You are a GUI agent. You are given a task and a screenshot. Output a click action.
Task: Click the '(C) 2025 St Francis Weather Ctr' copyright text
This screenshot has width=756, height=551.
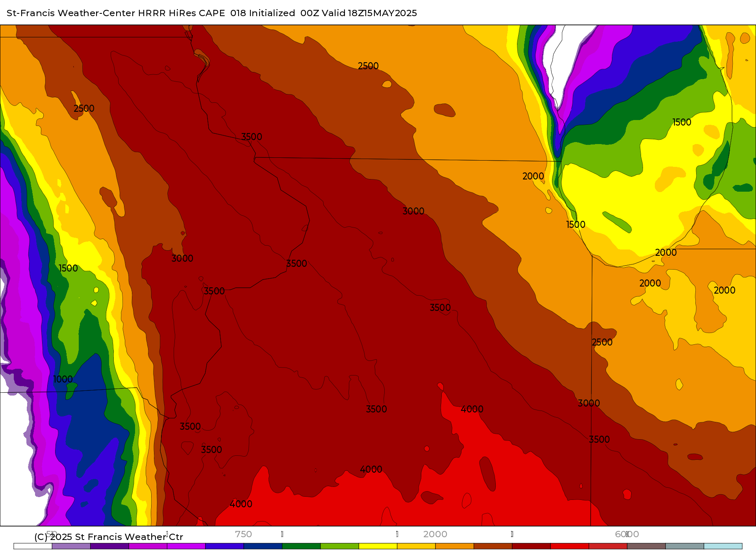coord(109,537)
